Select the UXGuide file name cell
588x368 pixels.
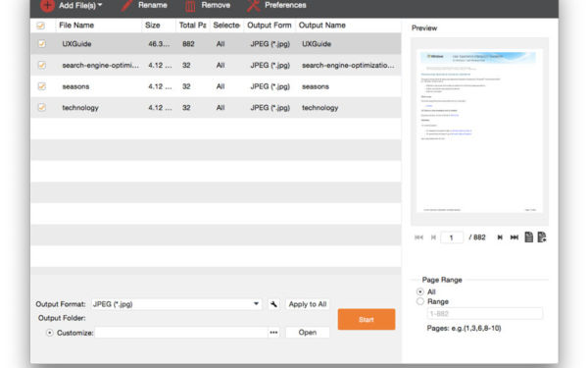76,44
